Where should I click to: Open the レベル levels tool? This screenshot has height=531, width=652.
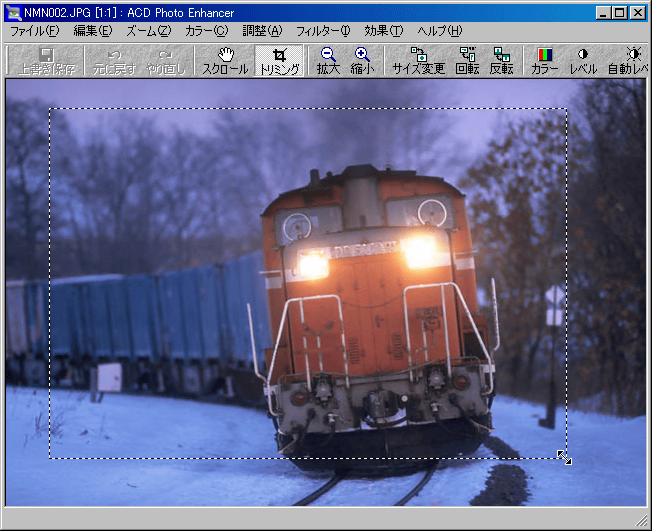[583, 61]
